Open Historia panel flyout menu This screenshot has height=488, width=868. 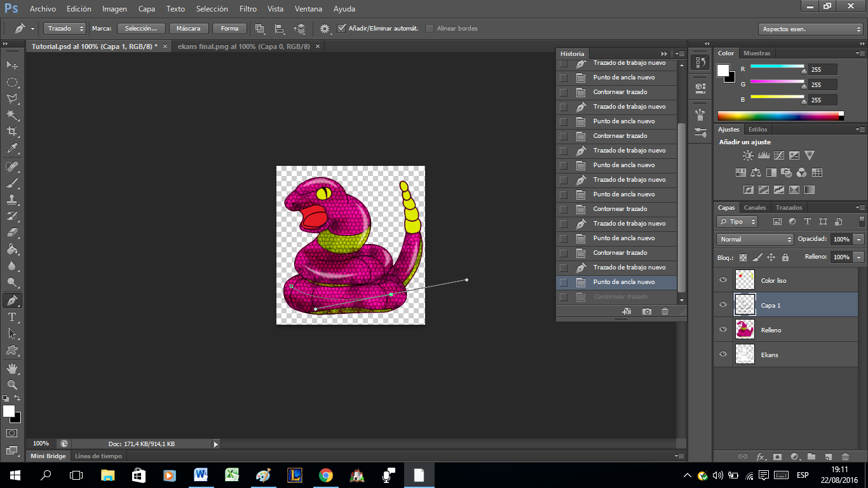pos(680,54)
